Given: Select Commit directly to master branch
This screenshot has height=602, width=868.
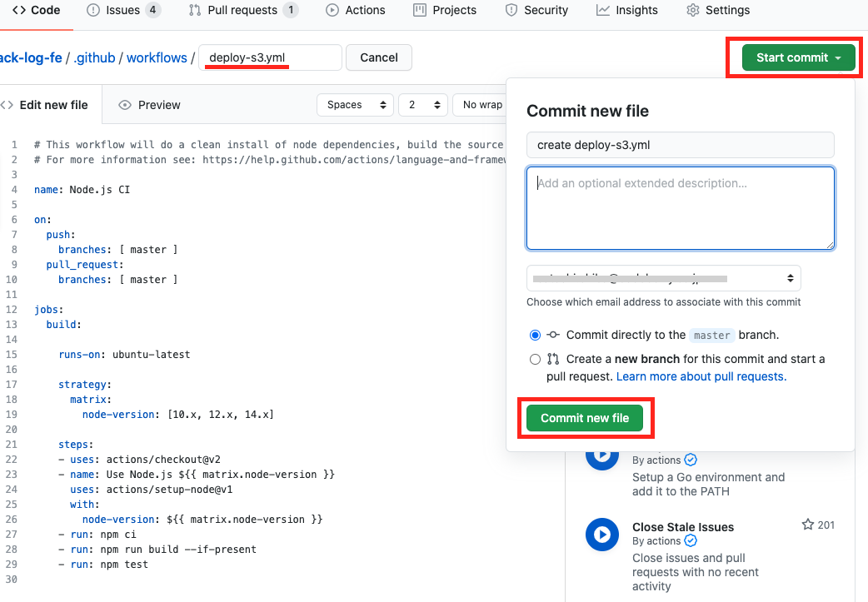Looking at the screenshot, I should [535, 335].
